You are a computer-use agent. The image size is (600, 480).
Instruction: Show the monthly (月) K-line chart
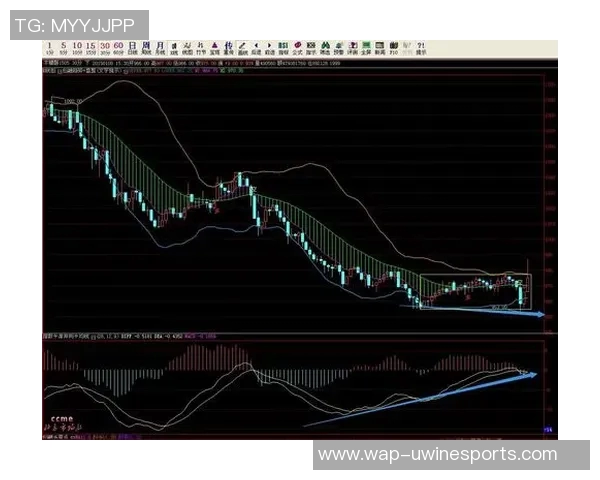click(x=160, y=48)
